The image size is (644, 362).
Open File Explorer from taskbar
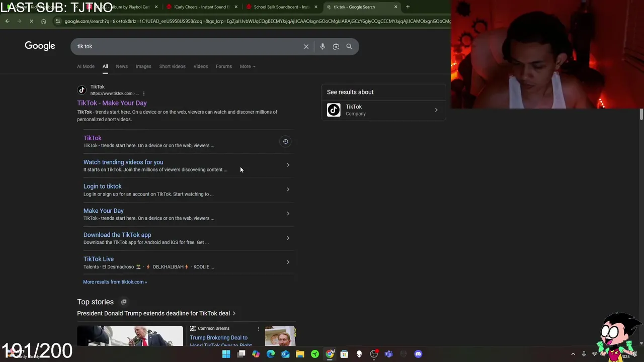(x=300, y=354)
